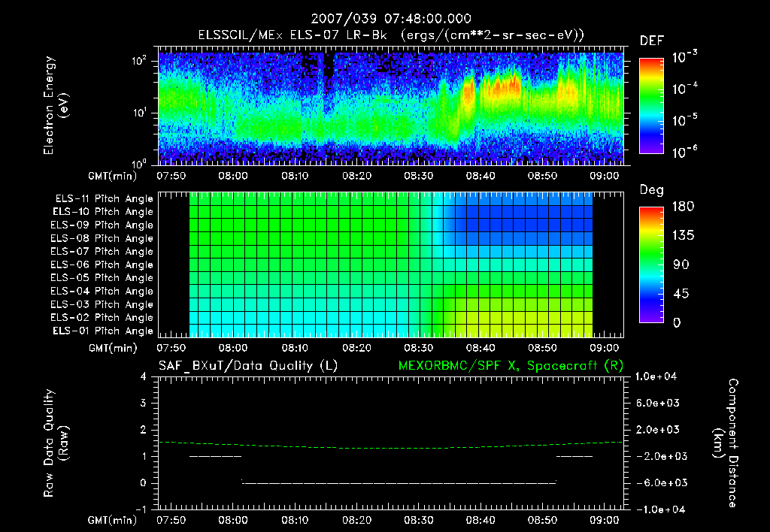Click the GMT(min) label under bottom panel
This screenshot has height=532, width=770.
112,520
